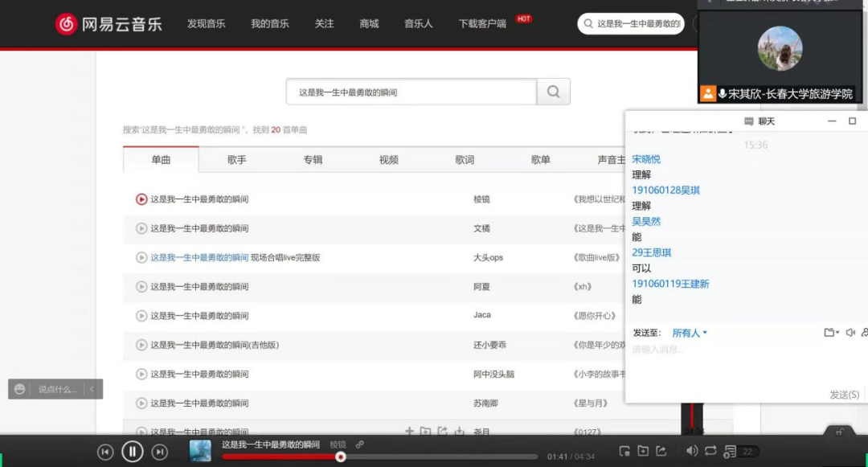Click chat sender name 191060128吴琪
The height and width of the screenshot is (467, 868).
666,190
